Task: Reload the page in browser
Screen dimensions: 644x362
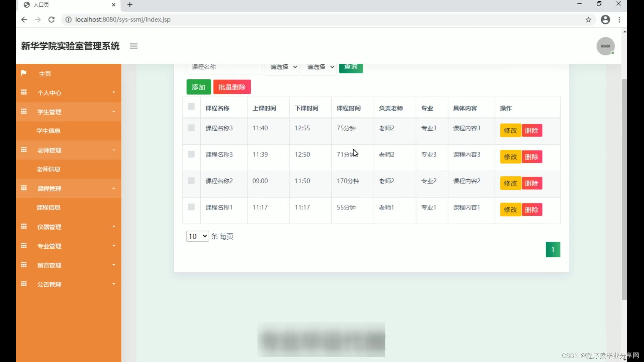Action: click(51, 20)
